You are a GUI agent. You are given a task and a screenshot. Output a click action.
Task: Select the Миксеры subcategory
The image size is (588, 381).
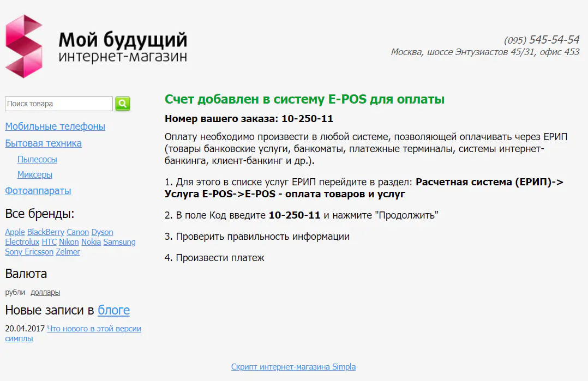35,174
